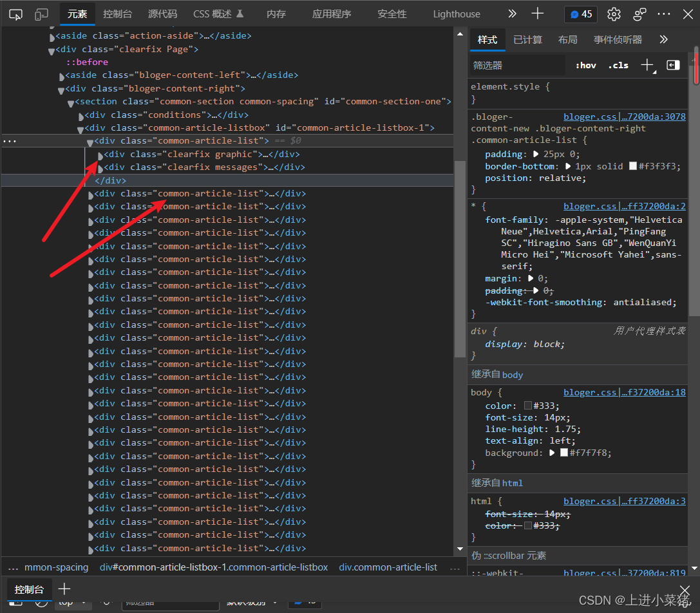Click the new style rule plus icon
Screen dimensions: 700x613
click(647, 65)
